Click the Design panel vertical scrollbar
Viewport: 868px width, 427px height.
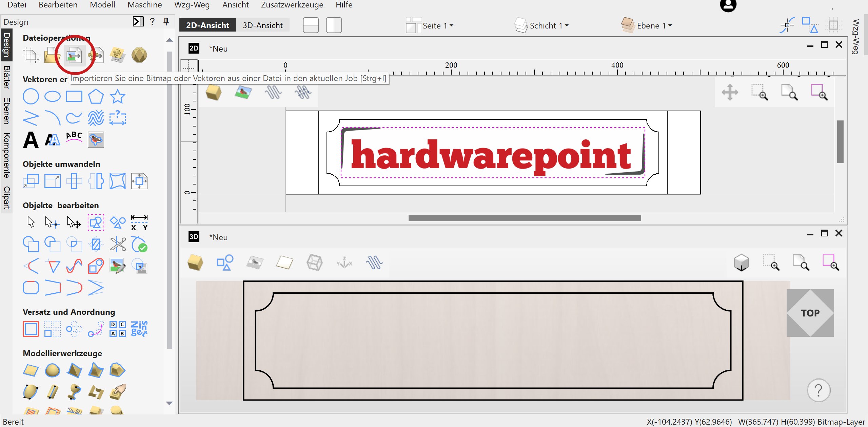(170, 200)
